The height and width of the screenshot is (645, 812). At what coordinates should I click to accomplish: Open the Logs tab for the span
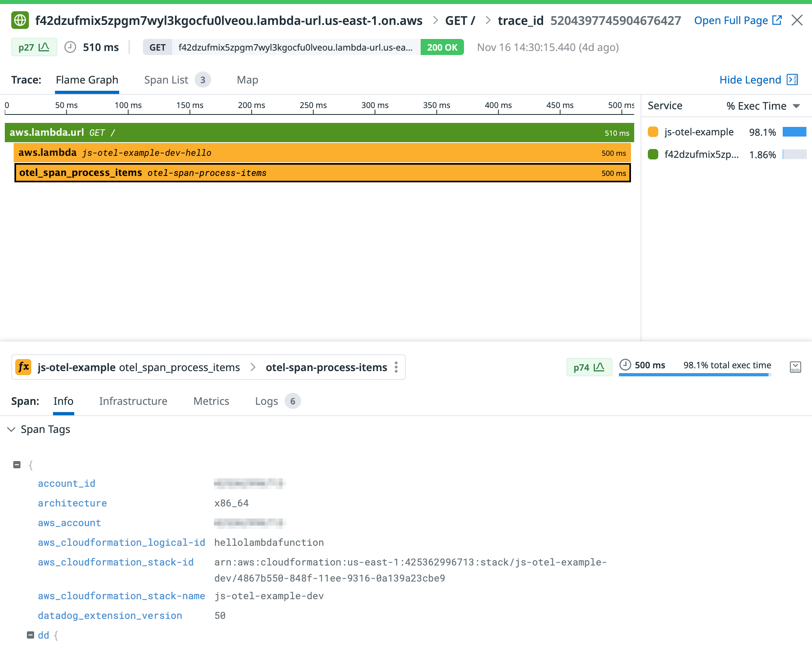pos(266,401)
